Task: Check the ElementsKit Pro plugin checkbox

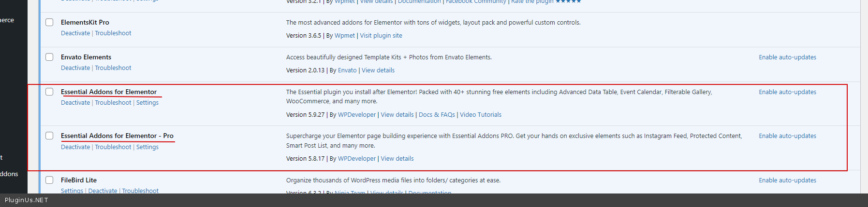Action: tap(49, 22)
